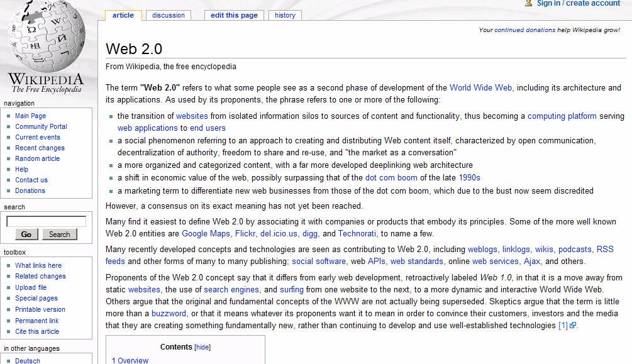The height and width of the screenshot is (364, 632).
Task: Focus the sidebar search input field
Action: [47, 221]
